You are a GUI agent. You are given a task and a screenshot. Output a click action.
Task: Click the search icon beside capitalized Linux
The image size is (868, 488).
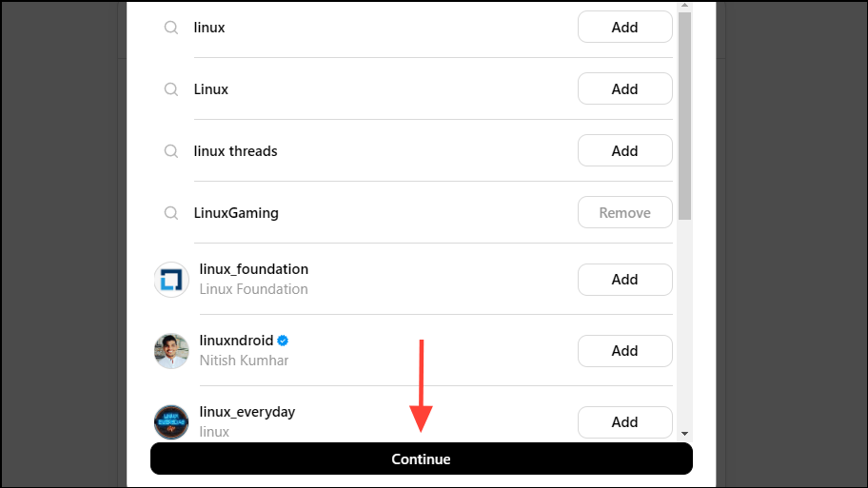(171, 89)
